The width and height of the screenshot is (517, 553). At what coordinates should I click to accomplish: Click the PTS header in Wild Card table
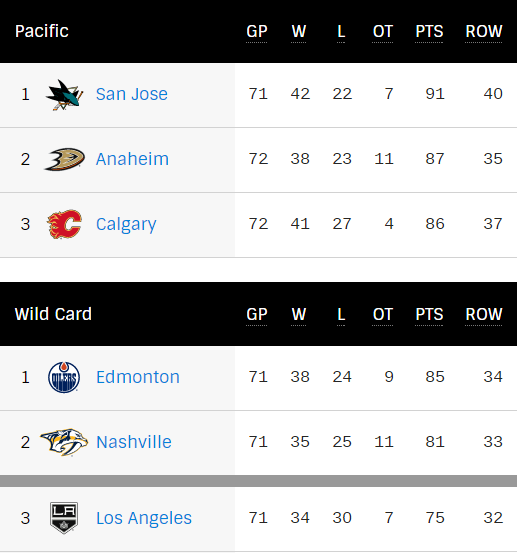(x=429, y=315)
